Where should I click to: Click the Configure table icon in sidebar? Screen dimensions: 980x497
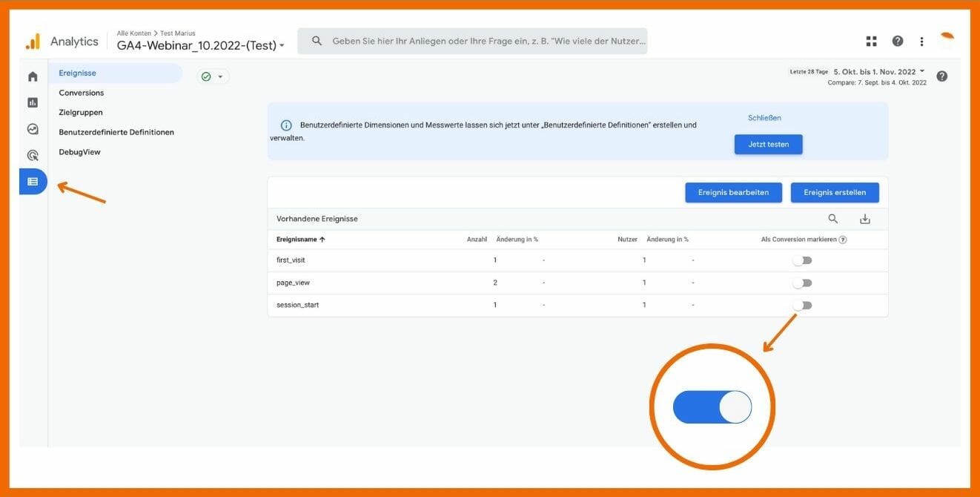point(33,182)
